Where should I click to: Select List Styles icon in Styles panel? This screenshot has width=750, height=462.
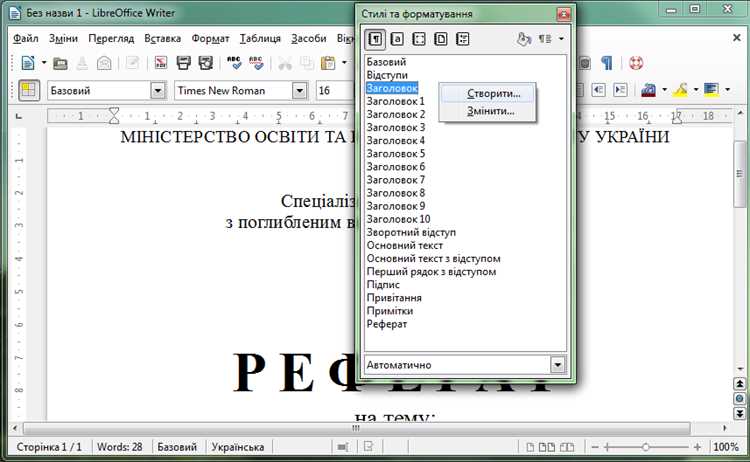tap(463, 39)
